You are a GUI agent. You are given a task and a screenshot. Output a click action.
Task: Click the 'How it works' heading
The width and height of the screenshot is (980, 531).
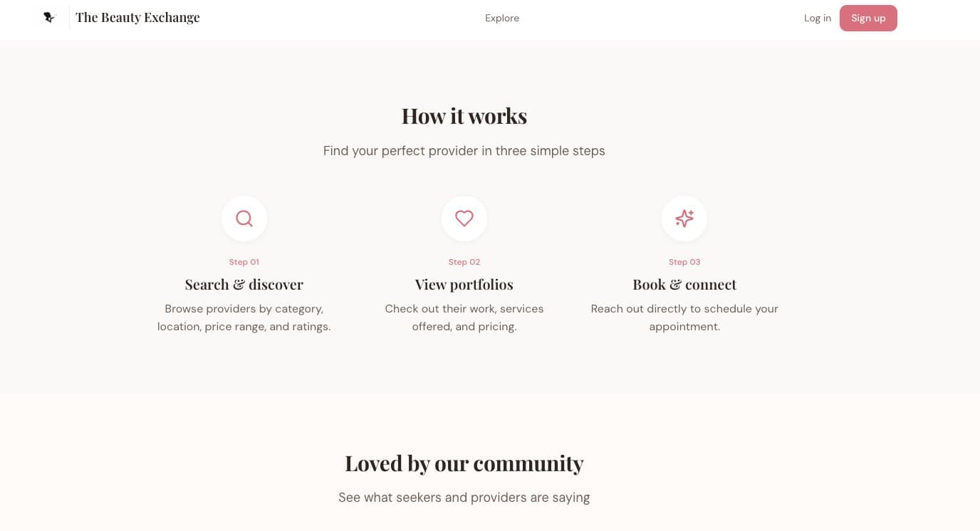(464, 115)
